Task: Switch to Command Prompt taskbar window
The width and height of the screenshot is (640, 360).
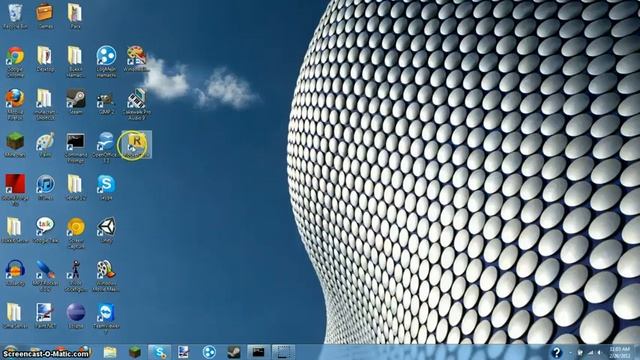Action: point(258,352)
